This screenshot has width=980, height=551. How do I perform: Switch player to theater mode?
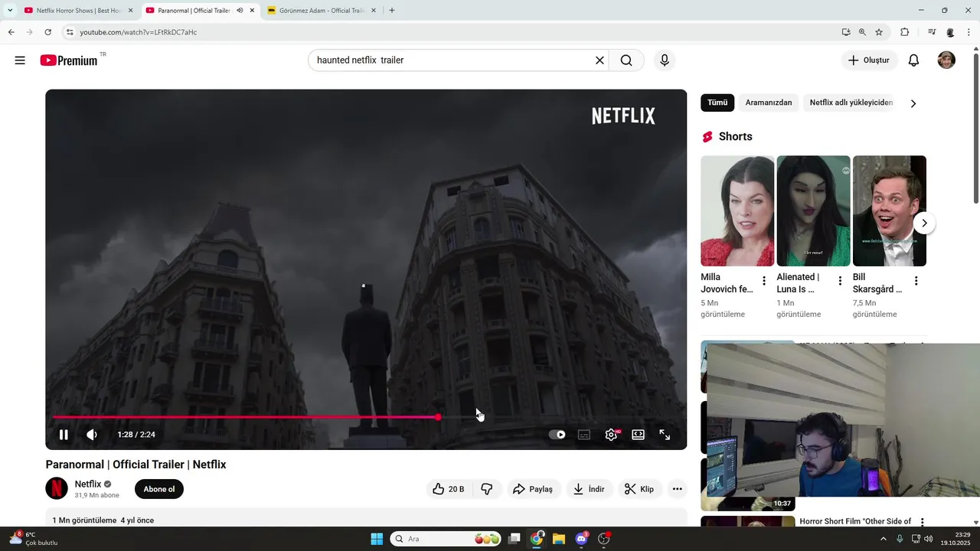pyautogui.click(x=638, y=435)
